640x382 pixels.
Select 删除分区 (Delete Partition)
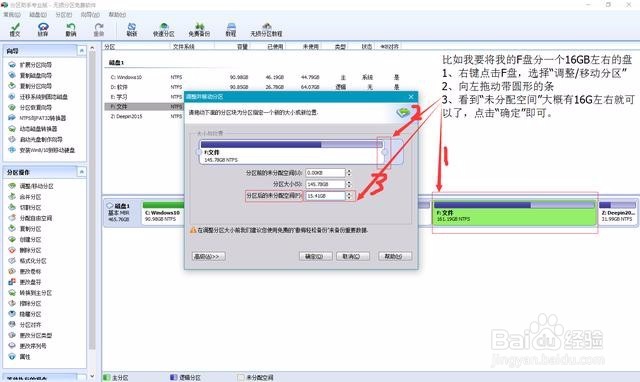[x=25, y=250]
